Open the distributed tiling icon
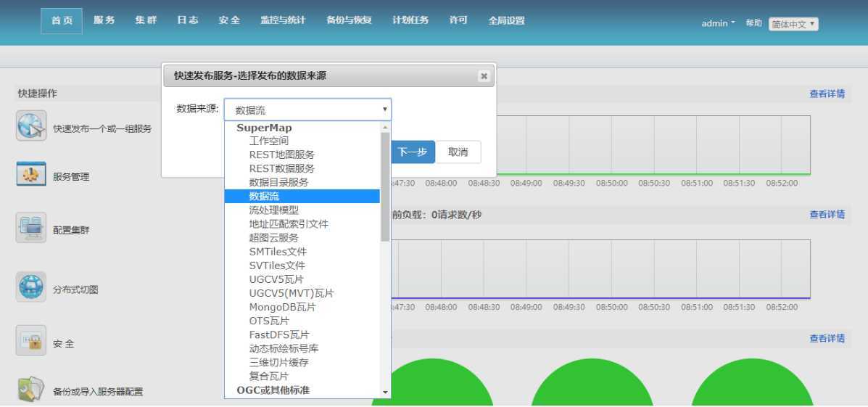The image size is (868, 407). (31, 288)
